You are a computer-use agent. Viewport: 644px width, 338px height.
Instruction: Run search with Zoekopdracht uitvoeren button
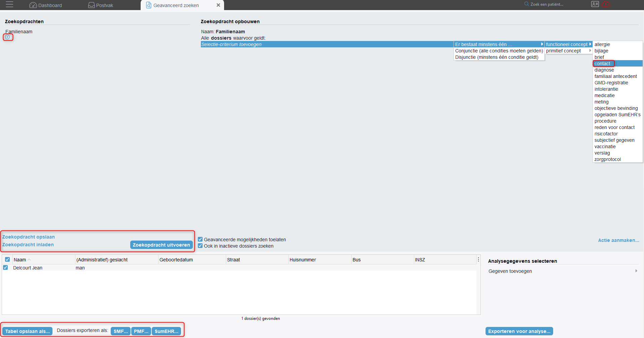pyautogui.click(x=161, y=245)
